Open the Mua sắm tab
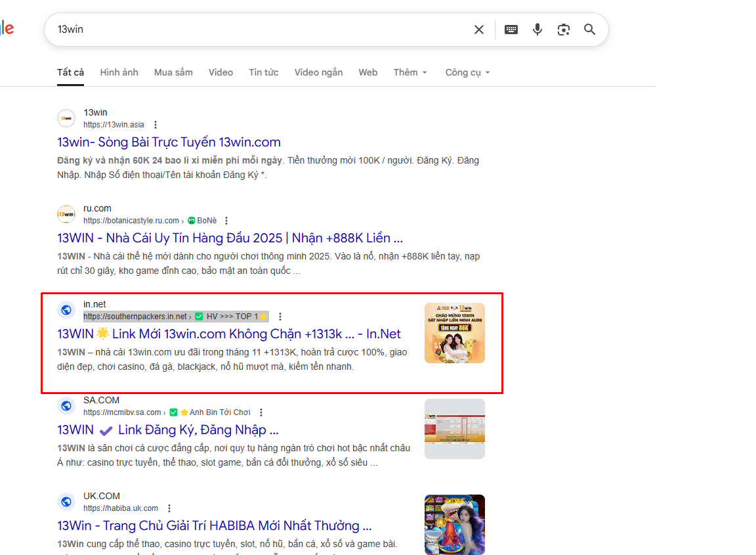The image size is (756, 555). (x=173, y=72)
